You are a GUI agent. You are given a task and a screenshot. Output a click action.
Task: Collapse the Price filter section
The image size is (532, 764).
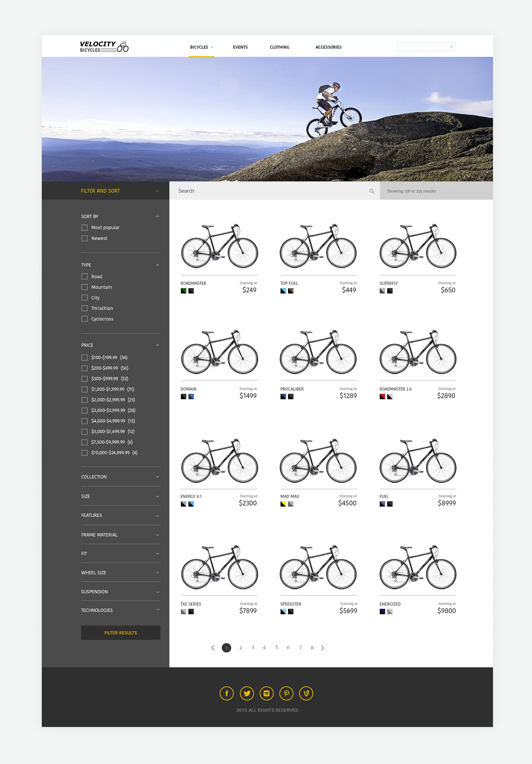[157, 345]
